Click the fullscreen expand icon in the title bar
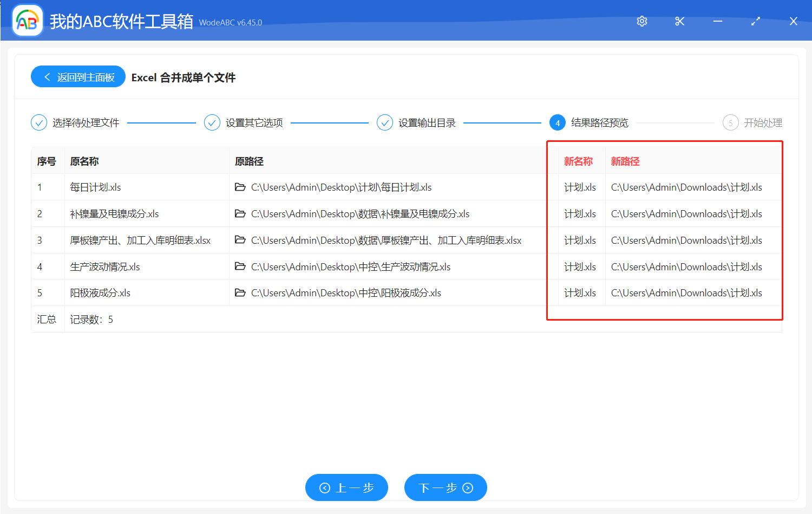The image size is (812, 514). coord(755,21)
